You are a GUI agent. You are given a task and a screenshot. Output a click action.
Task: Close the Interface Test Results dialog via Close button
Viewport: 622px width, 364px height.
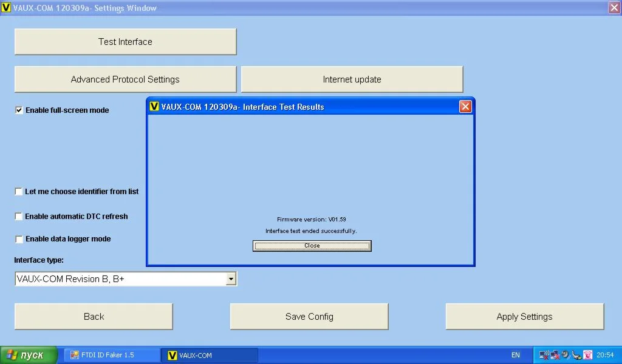(x=312, y=246)
